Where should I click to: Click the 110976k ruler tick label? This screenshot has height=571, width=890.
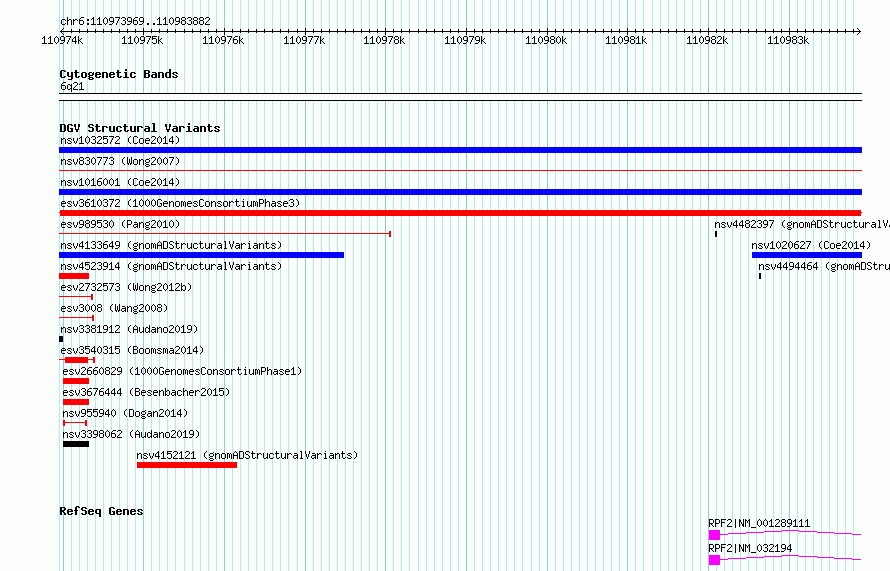223,40
